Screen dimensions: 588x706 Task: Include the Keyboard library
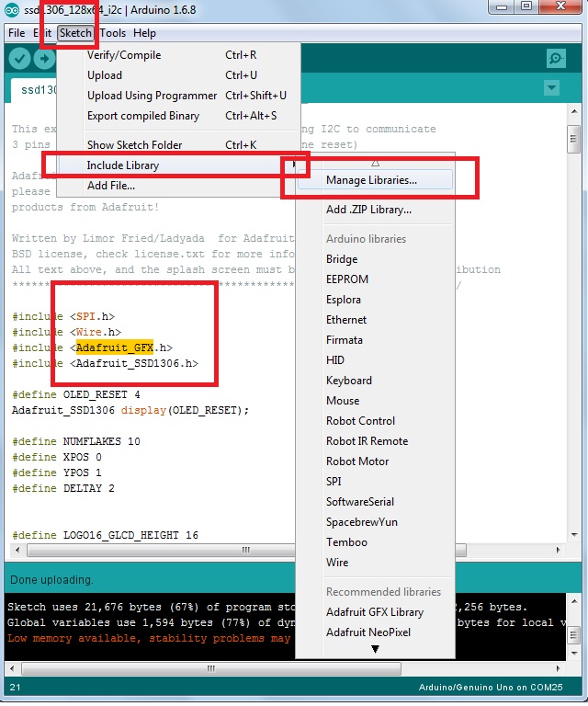[375, 381]
